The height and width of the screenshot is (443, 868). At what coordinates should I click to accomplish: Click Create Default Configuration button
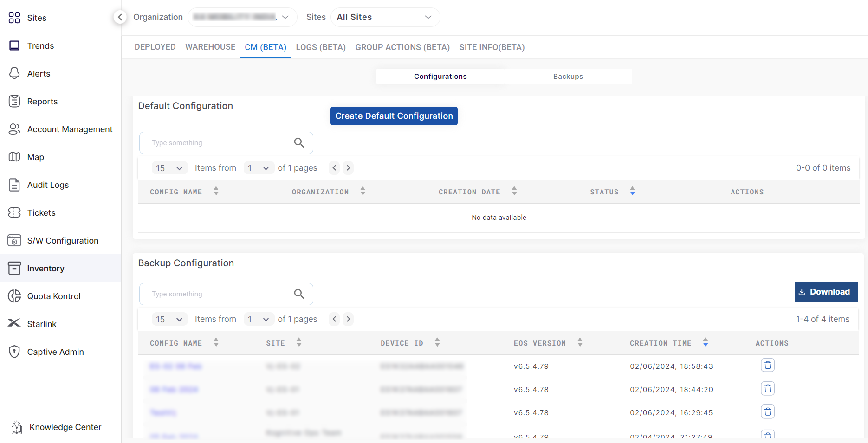tap(394, 116)
